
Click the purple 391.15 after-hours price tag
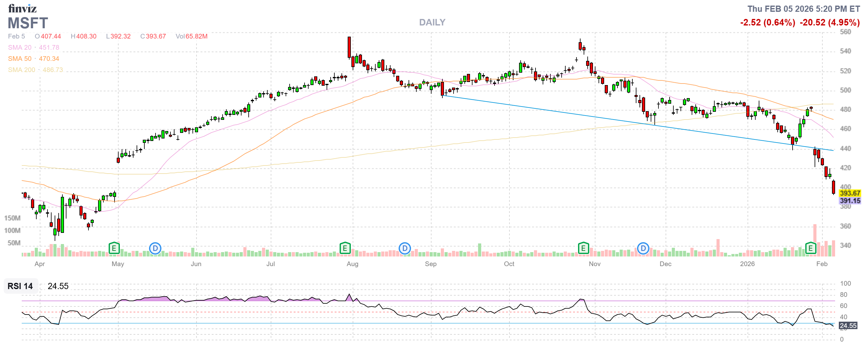tap(849, 201)
